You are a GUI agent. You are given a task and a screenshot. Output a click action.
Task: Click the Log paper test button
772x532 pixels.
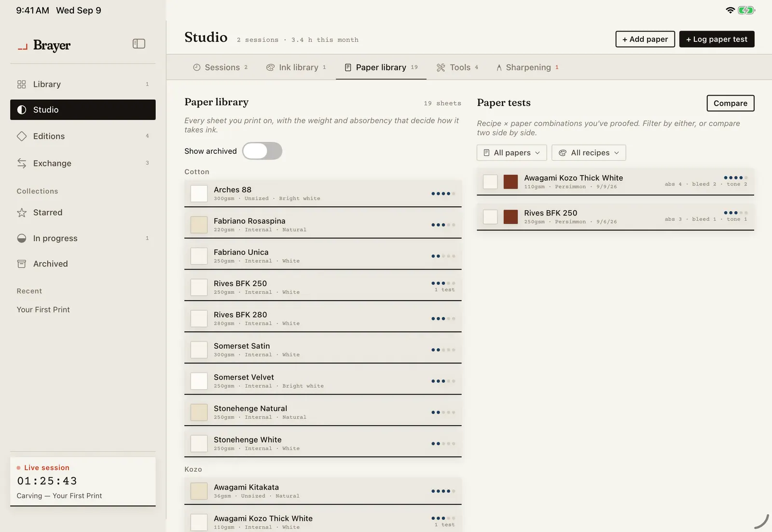tap(717, 39)
